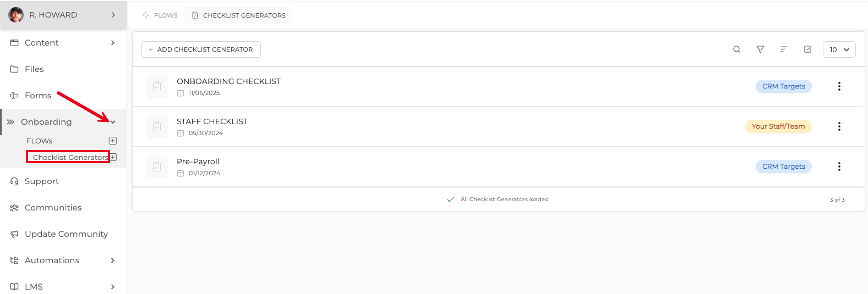This screenshot has width=868, height=294.
Task: Open the sort order icon
Action: point(784,49)
